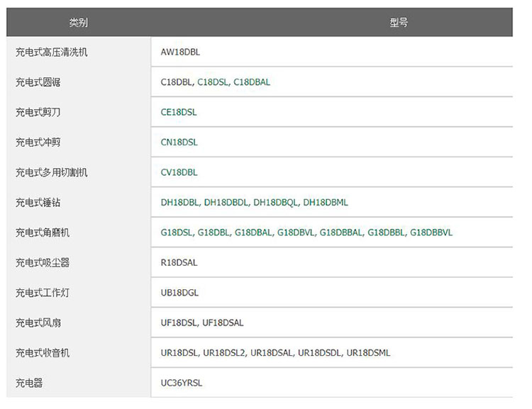Image resolution: width=532 pixels, height=409 pixels.
Task: Open the C18DSL circular saw link
Action: (213, 82)
